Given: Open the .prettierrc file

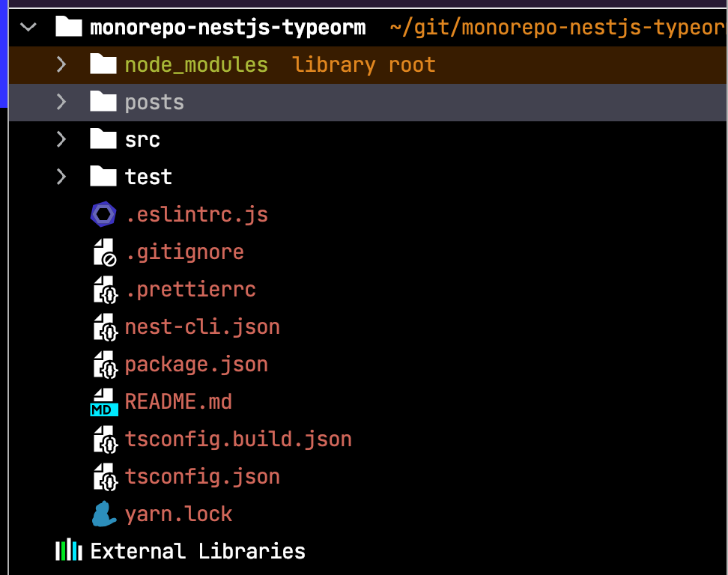Looking at the screenshot, I should point(191,290).
